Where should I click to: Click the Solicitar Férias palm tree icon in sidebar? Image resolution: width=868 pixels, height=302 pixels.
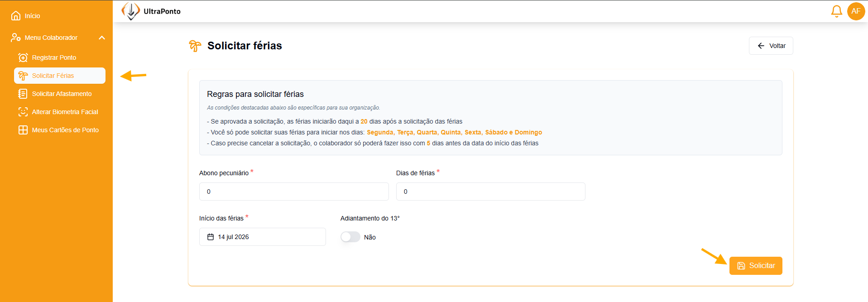point(23,76)
